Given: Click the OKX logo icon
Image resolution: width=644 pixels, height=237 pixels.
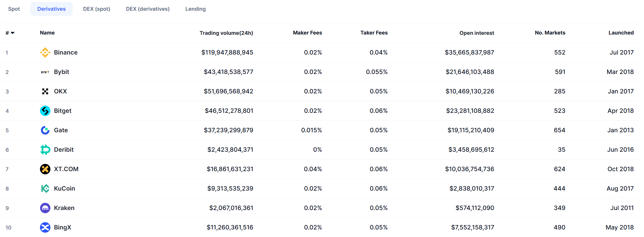Looking at the screenshot, I should pos(45,91).
